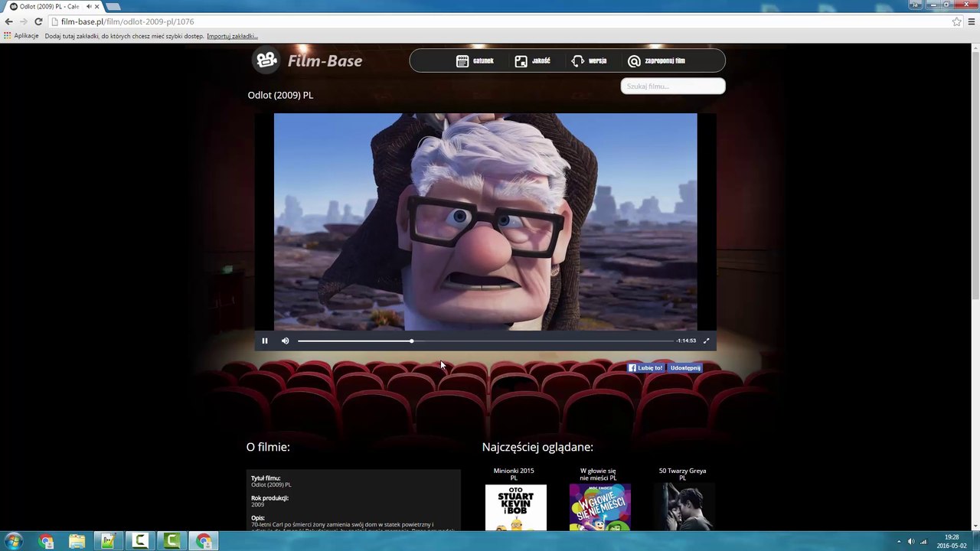Click the Facebook Lubię to! button
Viewport: 980px width, 551px height.
pos(645,368)
